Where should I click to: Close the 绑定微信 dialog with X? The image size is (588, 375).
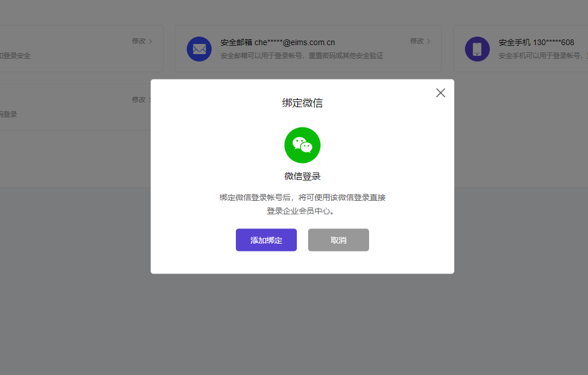tap(441, 93)
